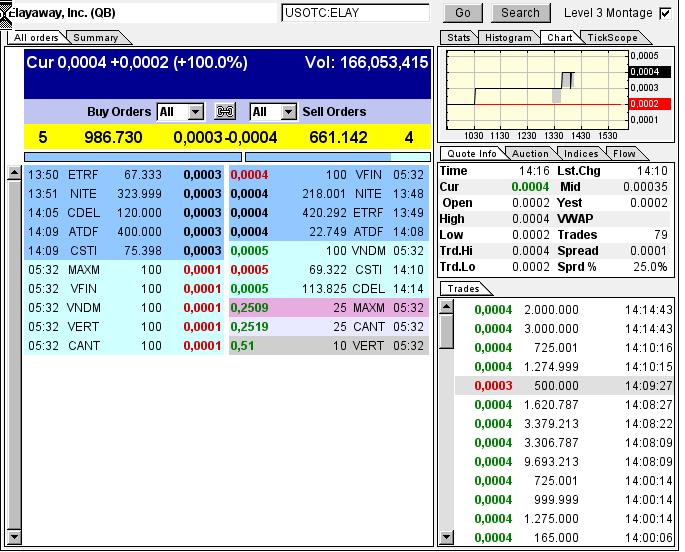The image size is (685, 552).
Task: Click order book scrollbar up arrow
Action: [14, 173]
